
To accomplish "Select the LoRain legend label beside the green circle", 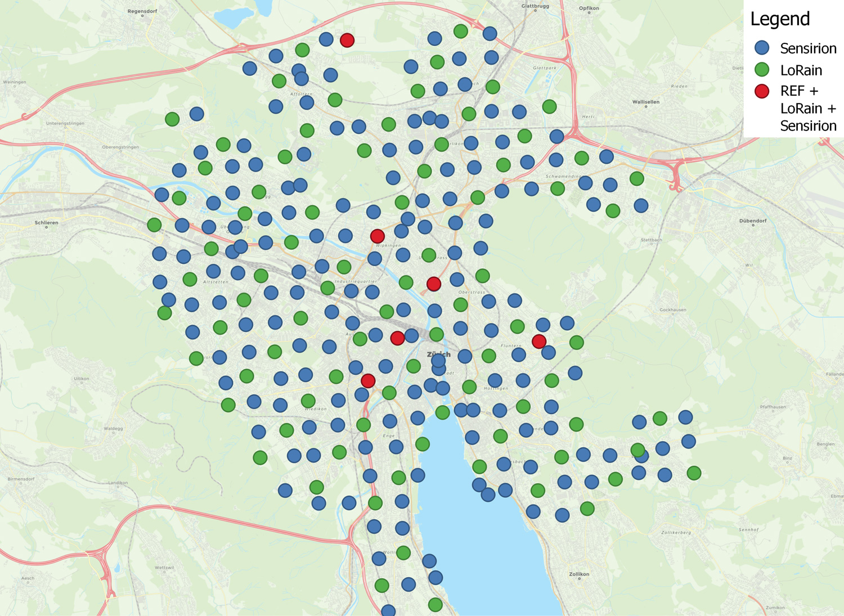I will [x=801, y=70].
